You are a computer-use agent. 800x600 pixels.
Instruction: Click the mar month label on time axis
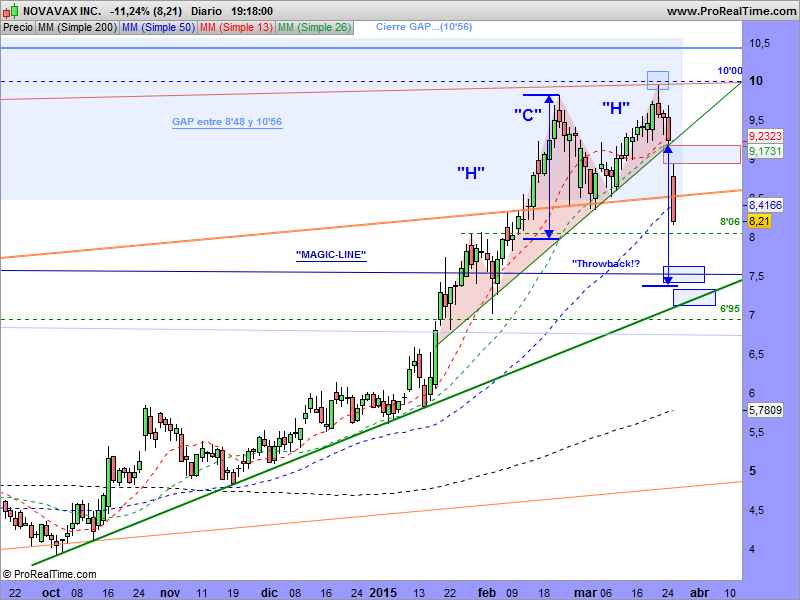click(585, 593)
